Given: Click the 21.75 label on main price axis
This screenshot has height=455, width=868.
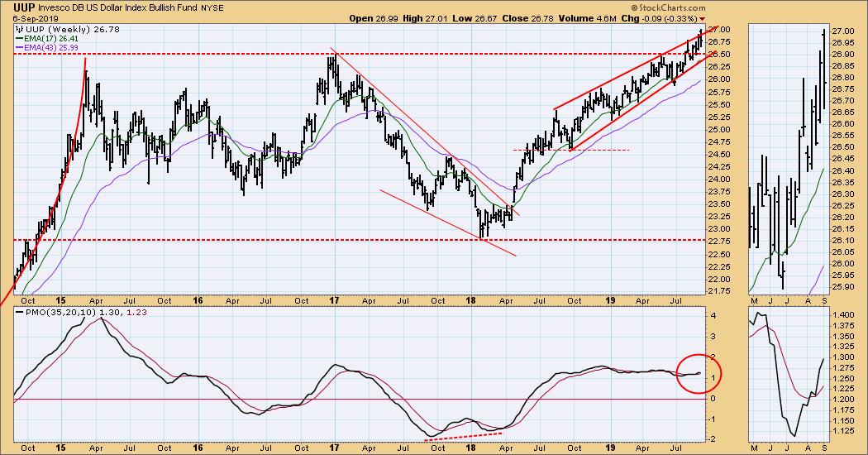Looking at the screenshot, I should pos(720,291).
